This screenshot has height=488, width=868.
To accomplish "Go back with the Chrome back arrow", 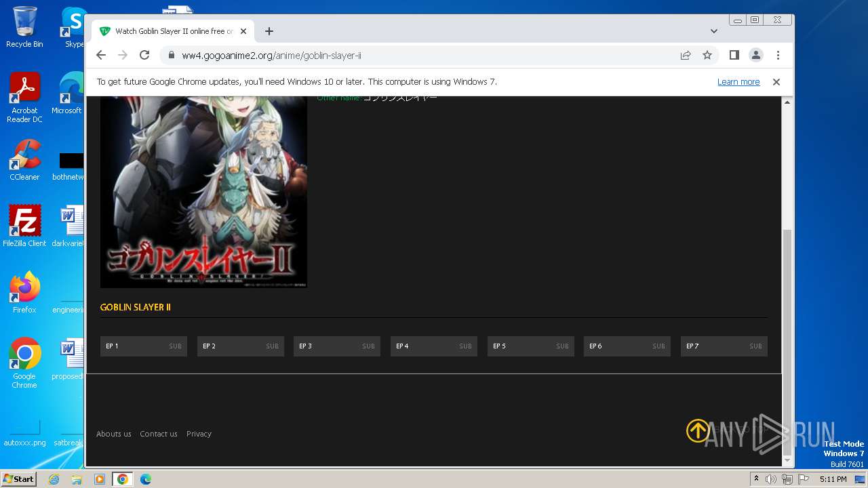I will point(101,55).
